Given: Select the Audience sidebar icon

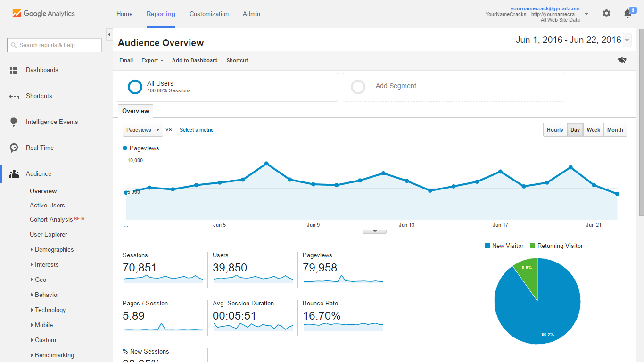Looking at the screenshot, I should click(x=15, y=173).
